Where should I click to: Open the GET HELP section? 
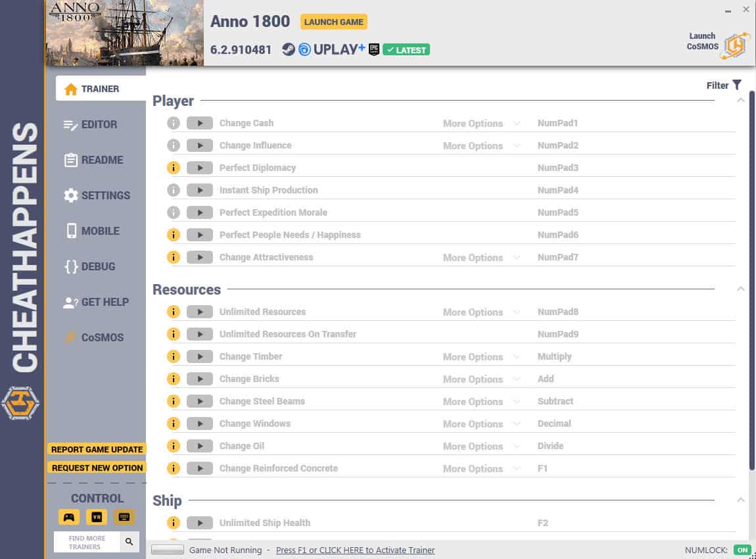(97, 302)
